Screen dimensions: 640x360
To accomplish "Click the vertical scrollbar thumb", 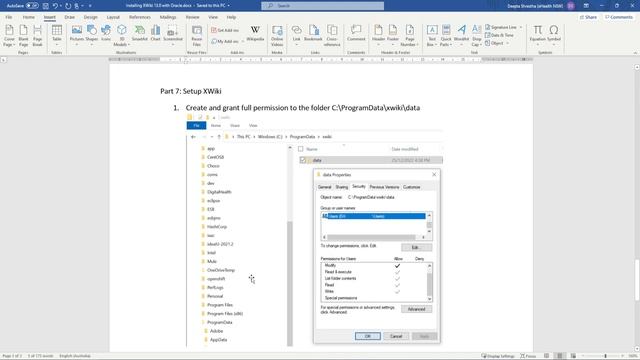I will [x=637, y=280].
